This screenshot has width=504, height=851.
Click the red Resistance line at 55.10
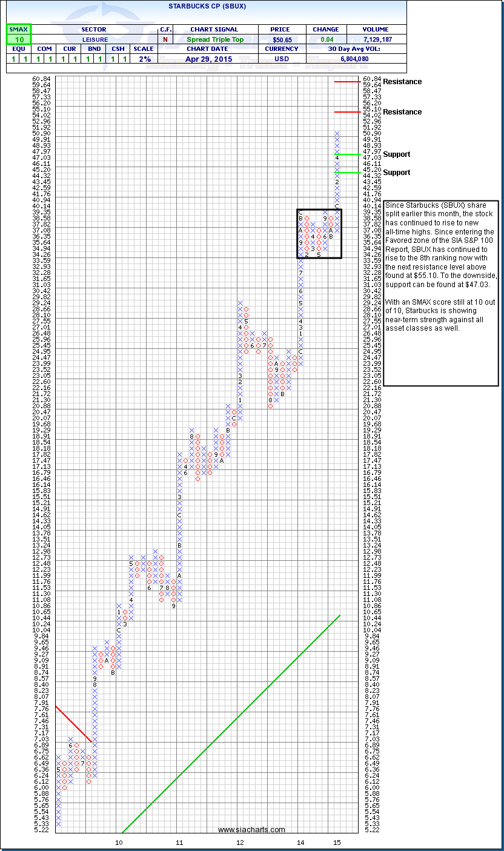tap(348, 111)
